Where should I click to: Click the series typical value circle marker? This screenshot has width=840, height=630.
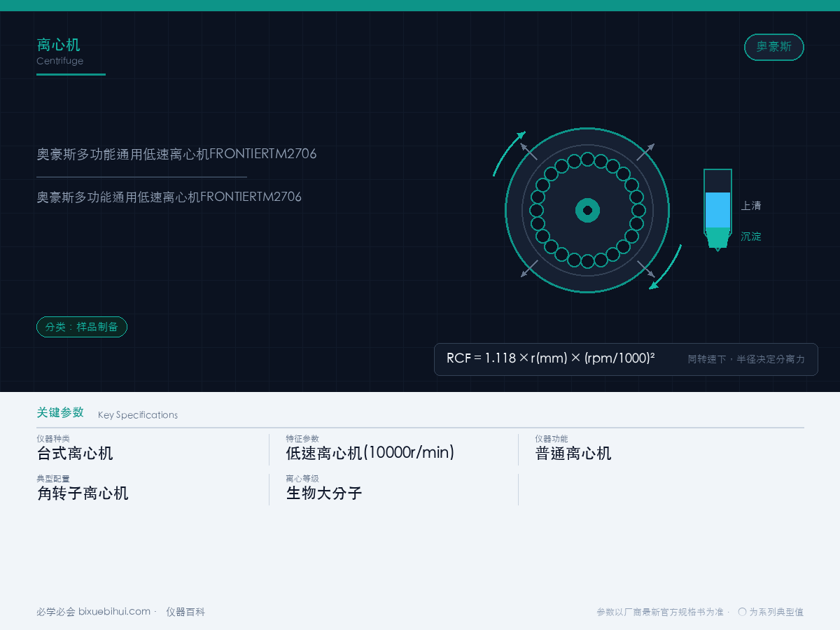742,612
